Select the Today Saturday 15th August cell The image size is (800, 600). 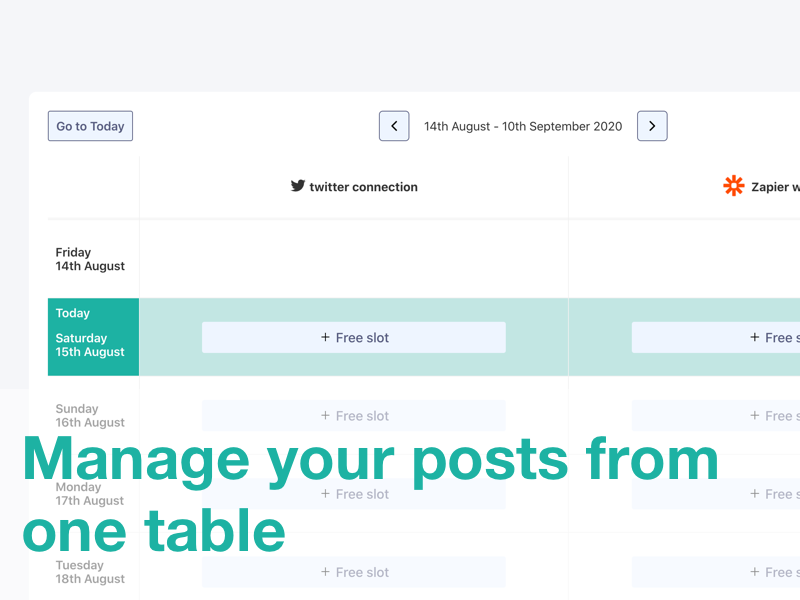[x=93, y=337]
